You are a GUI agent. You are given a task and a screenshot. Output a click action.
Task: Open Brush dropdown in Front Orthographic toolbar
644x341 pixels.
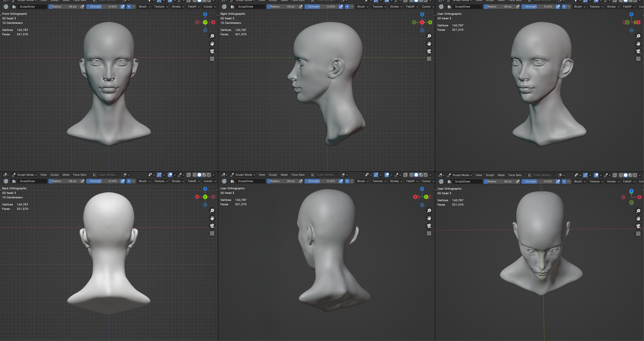(x=144, y=7)
